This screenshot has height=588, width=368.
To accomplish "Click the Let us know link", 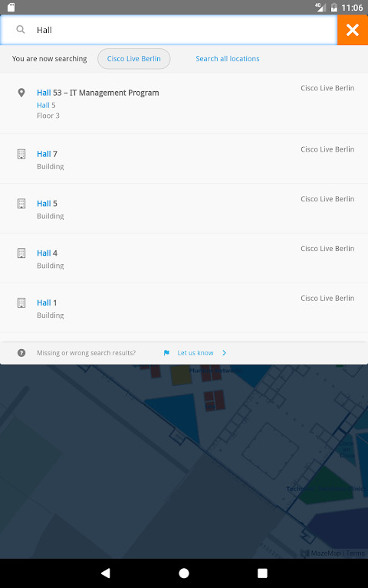I will pos(195,353).
